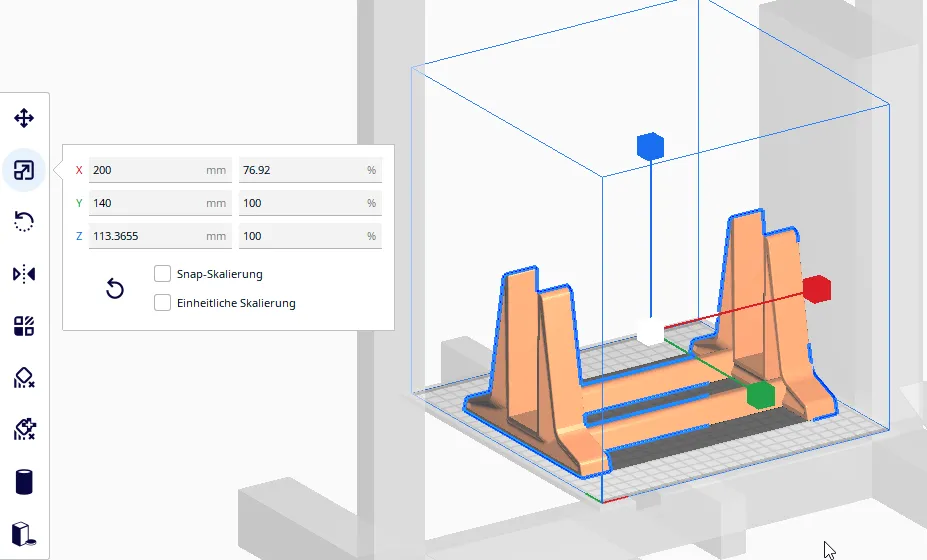The height and width of the screenshot is (560, 927).
Task: Toggle the Einheitliche Skalierung checkbox
Action: (162, 303)
